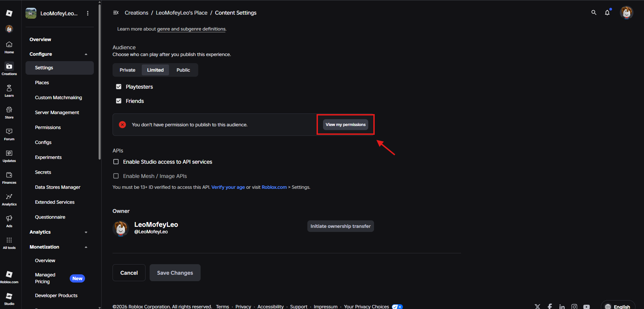Open Settings in the Configure menu
This screenshot has height=309, width=644.
[60, 68]
